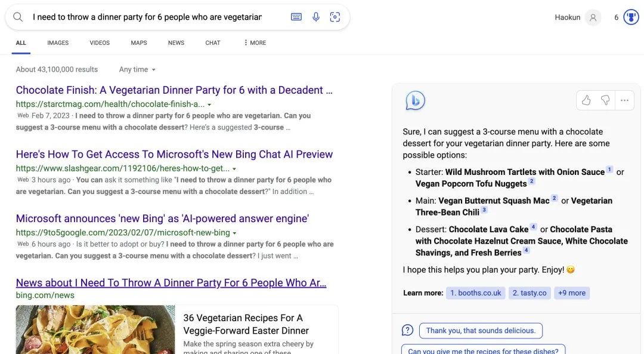Screen dimensions: 644x354
Task: Click the bing.com/news source text
Action: pos(45,295)
